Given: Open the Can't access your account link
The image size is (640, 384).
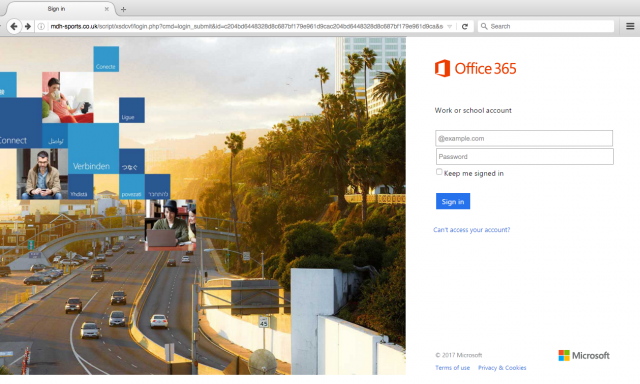Looking at the screenshot, I should 471,230.
